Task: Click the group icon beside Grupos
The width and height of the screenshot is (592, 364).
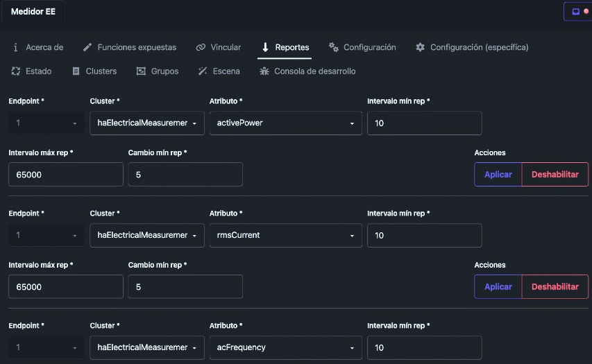Action: (x=141, y=71)
